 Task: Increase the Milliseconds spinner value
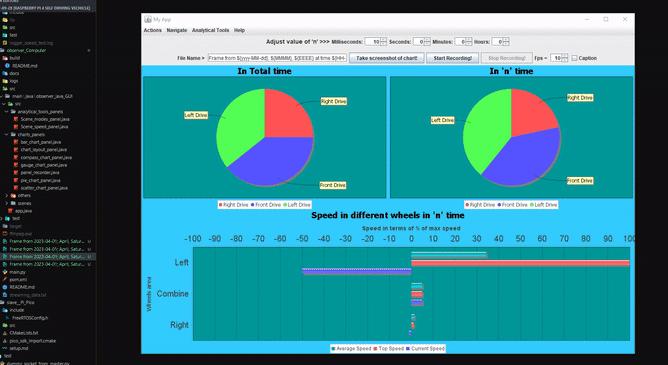point(383,40)
